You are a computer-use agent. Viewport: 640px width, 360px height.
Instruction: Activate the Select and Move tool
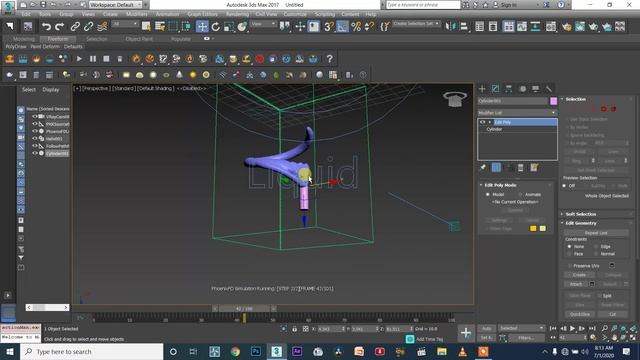[202, 27]
